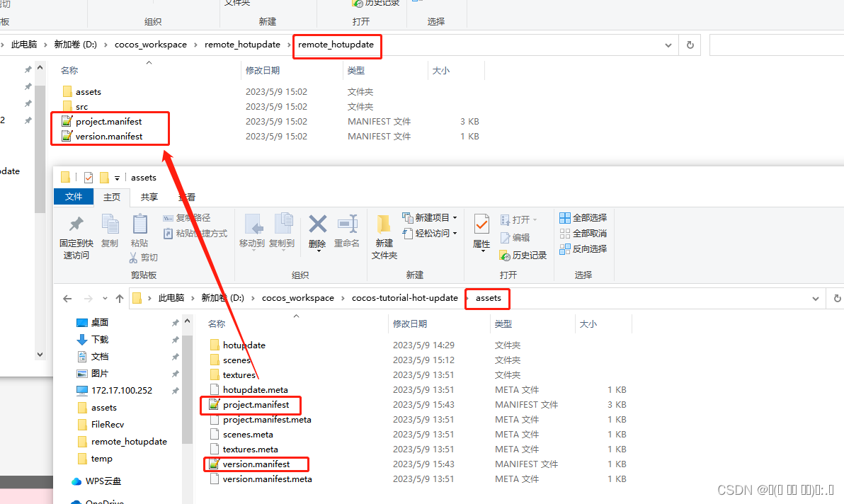
Task: Click the back window's search input field
Action: pyautogui.click(x=777, y=45)
